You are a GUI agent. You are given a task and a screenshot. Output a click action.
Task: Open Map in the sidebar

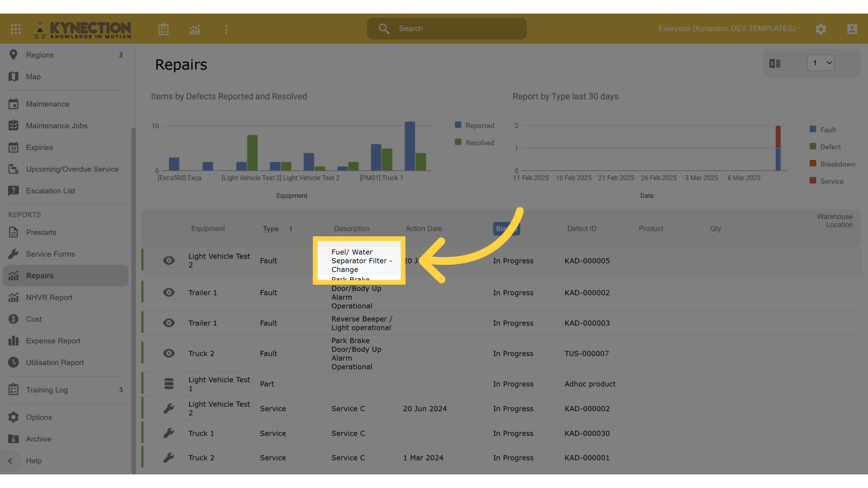(x=66, y=77)
